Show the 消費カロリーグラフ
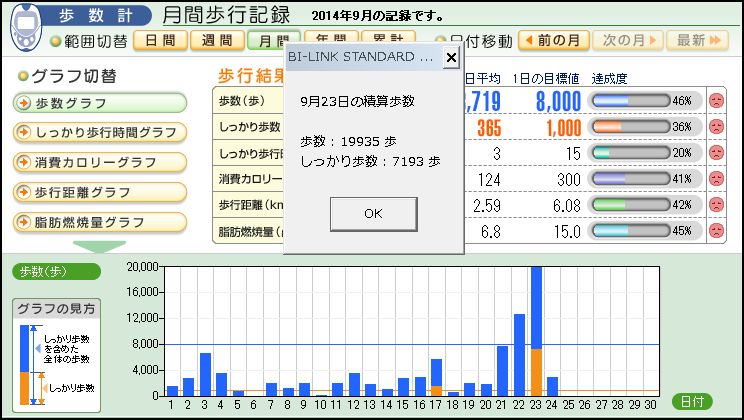Image resolution: width=744 pixels, height=420 pixels. pos(100,162)
